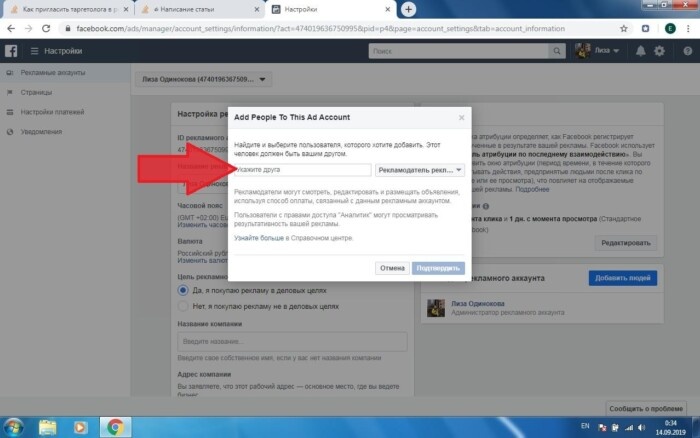The height and width of the screenshot is (438, 700).
Task: Click the network signal tray icon
Action: pos(629,428)
